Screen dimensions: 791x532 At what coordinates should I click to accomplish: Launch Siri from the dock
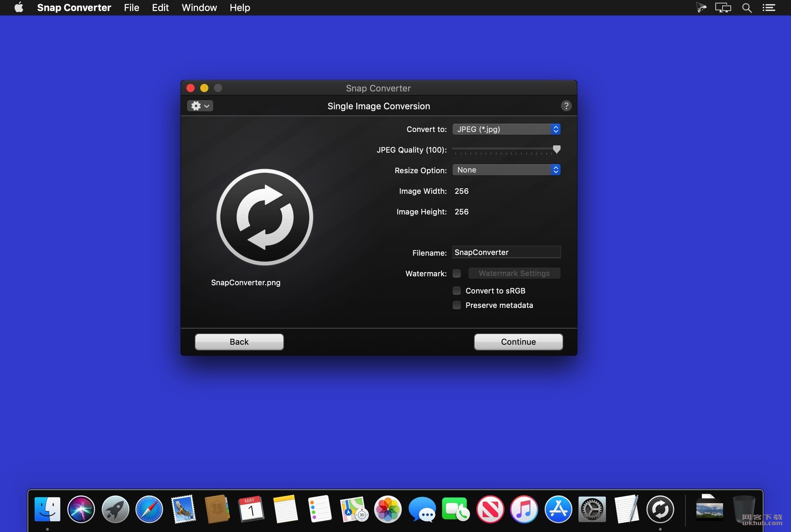click(81, 509)
